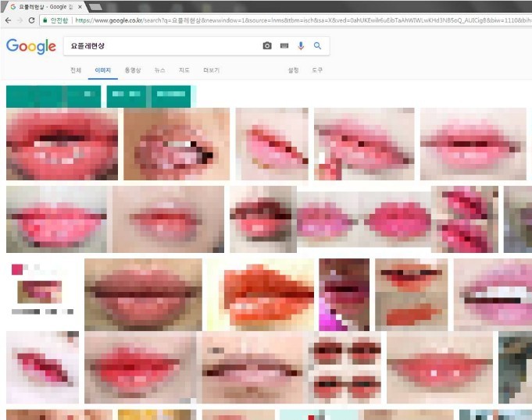Open the first image thumbnail in results

point(62,144)
